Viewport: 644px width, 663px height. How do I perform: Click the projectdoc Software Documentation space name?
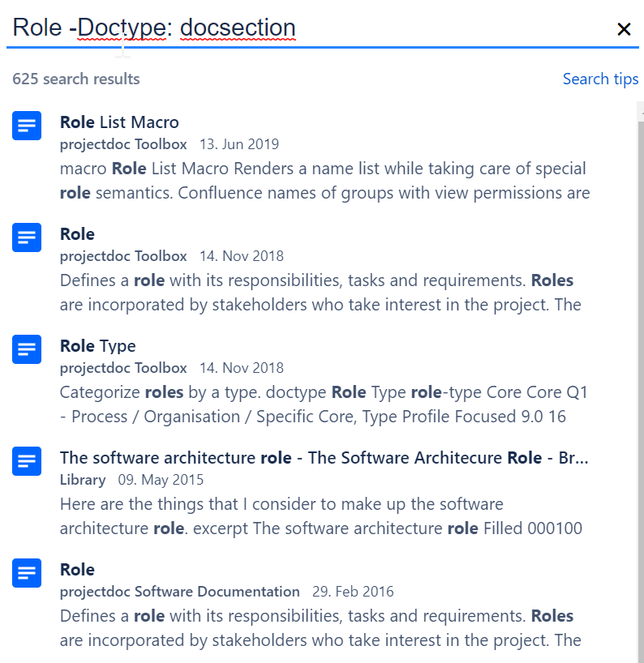(179, 592)
